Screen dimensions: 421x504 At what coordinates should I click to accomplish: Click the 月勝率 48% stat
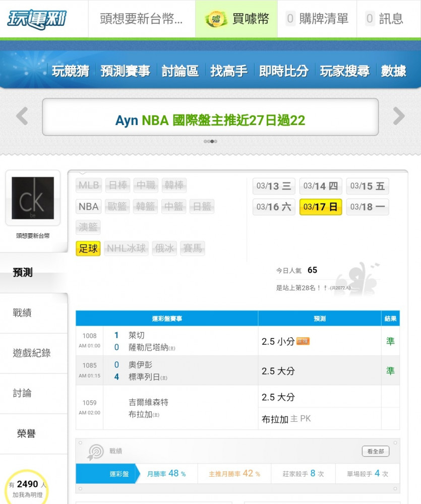(x=166, y=474)
